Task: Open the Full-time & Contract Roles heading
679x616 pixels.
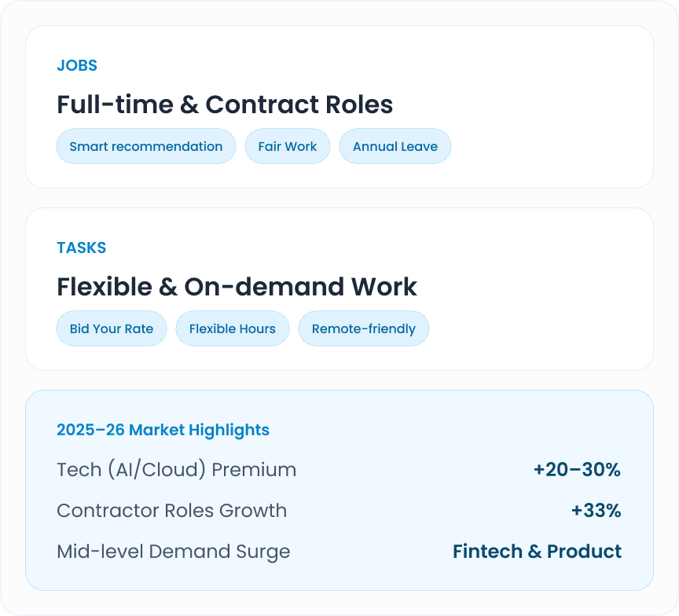Action: [225, 104]
